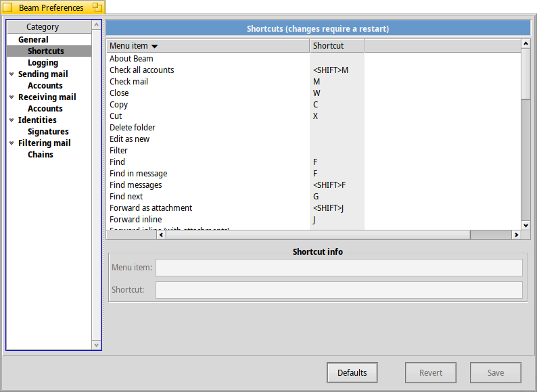This screenshot has height=392, width=537.
Task: Sort by the Menu item column header
Action: click(208, 46)
